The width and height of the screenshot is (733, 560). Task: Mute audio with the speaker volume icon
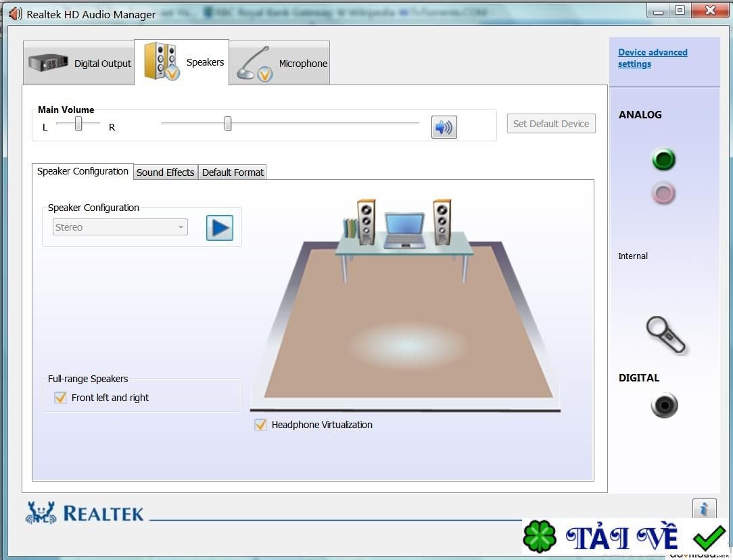click(444, 126)
